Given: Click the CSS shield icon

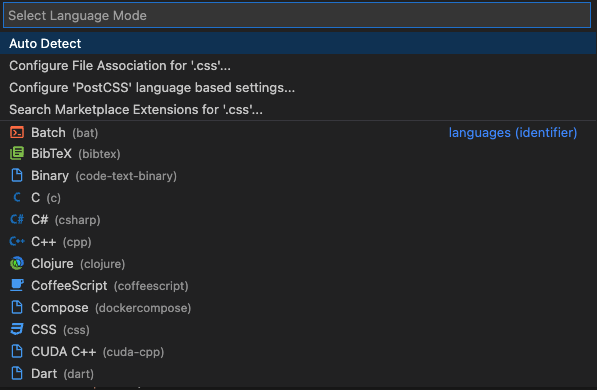Looking at the screenshot, I should coord(17,329).
